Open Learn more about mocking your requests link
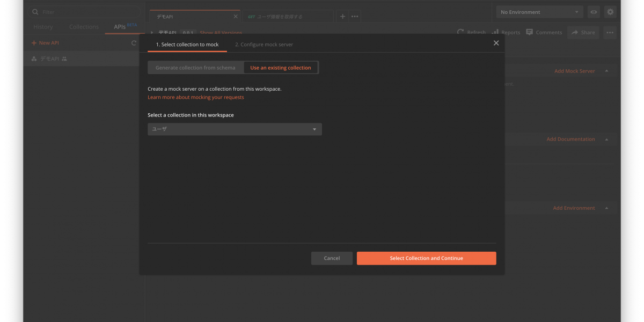 pos(196,97)
